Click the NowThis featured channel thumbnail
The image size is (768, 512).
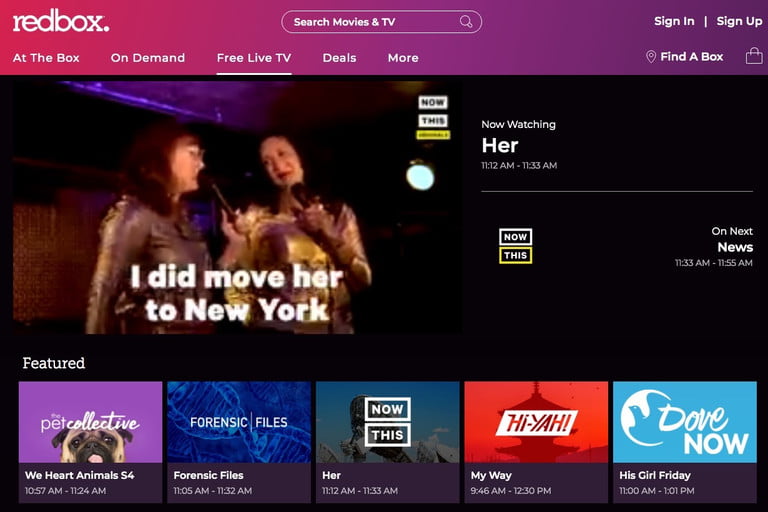point(387,421)
